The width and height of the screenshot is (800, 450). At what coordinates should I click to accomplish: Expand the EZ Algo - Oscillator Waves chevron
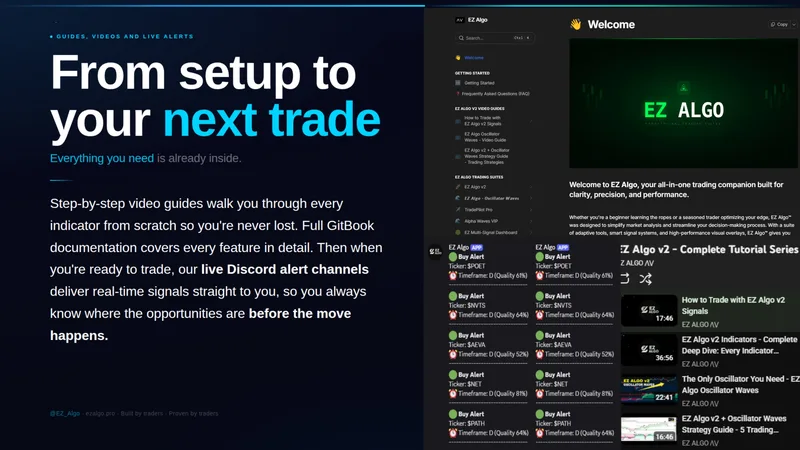[531, 198]
